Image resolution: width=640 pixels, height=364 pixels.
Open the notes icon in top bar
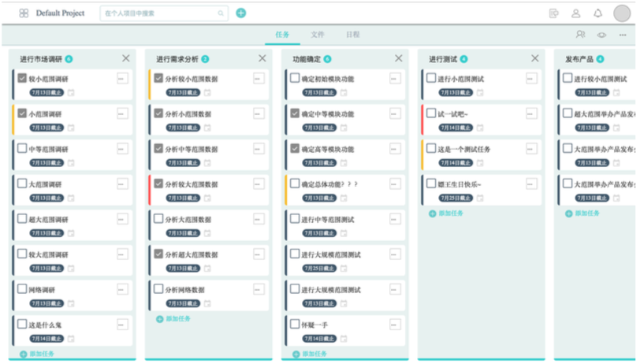point(554,13)
